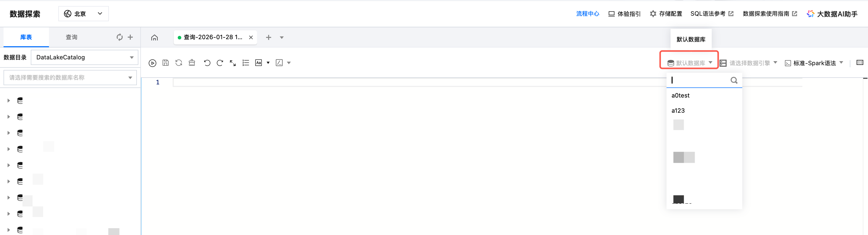
Task: Click the numbered list icon
Action: [246, 63]
